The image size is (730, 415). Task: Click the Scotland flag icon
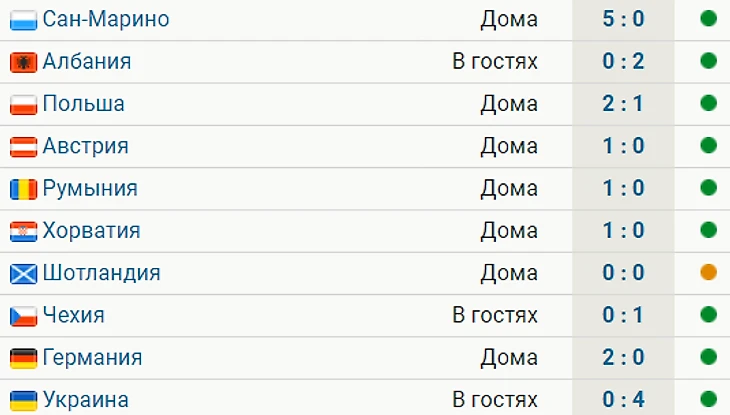tap(23, 273)
